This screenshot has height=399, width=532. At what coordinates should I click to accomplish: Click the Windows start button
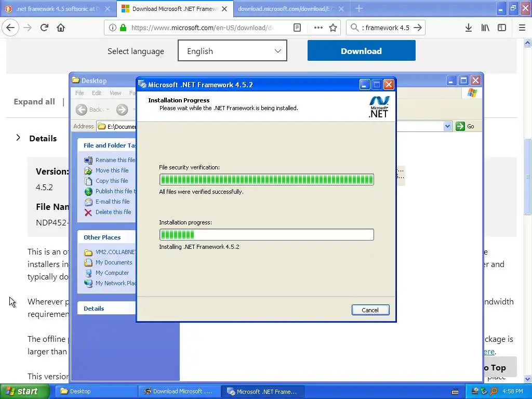(x=24, y=391)
